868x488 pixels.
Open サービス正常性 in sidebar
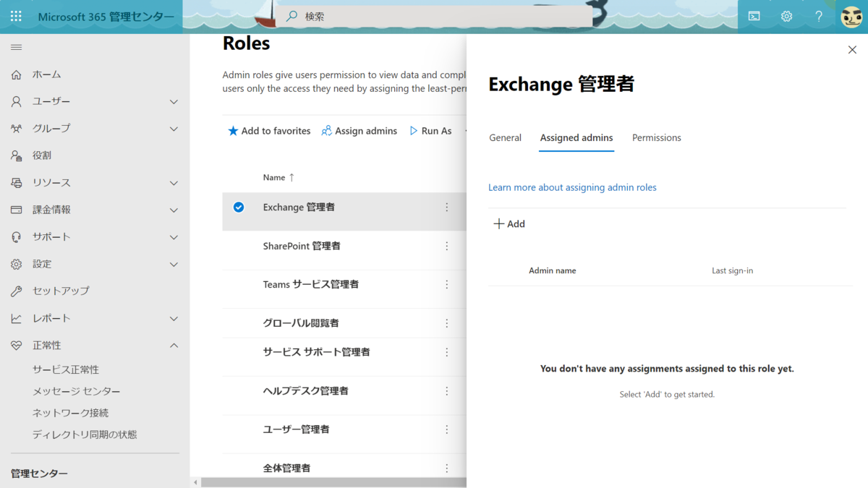(66, 369)
